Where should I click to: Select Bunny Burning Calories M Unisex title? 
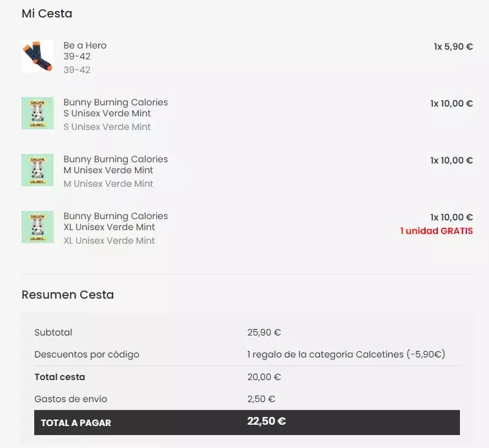point(116,165)
